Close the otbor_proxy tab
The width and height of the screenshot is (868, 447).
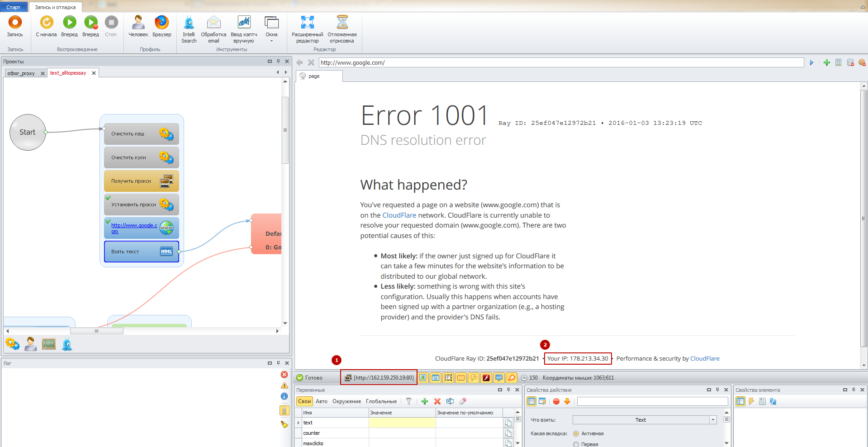tap(43, 73)
